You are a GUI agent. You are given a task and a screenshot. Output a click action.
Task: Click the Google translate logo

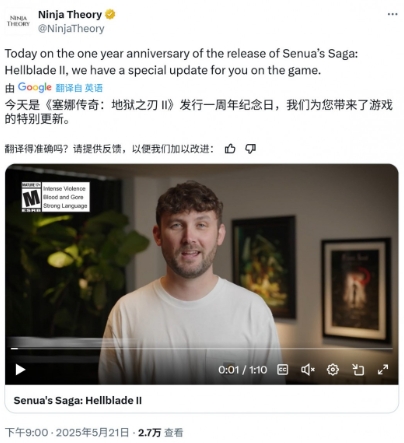[35, 87]
